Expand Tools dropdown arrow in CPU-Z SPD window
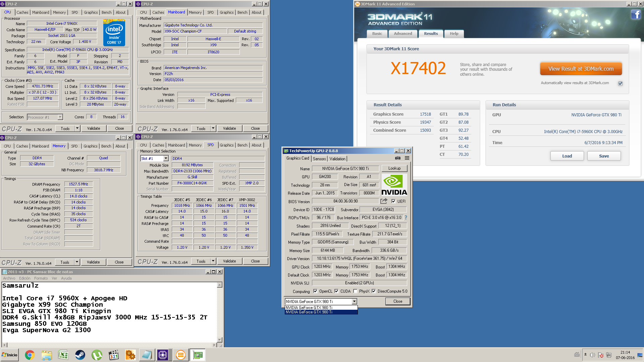 click(x=213, y=261)
